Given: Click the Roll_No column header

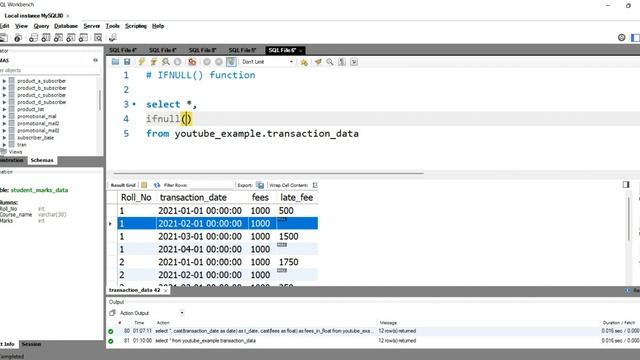Looking at the screenshot, I should point(136,198).
